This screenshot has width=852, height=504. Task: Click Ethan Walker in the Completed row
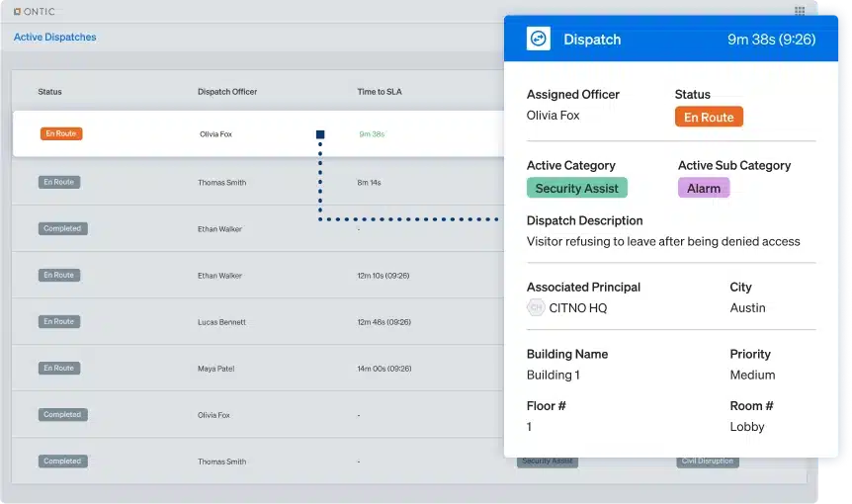[219, 229]
